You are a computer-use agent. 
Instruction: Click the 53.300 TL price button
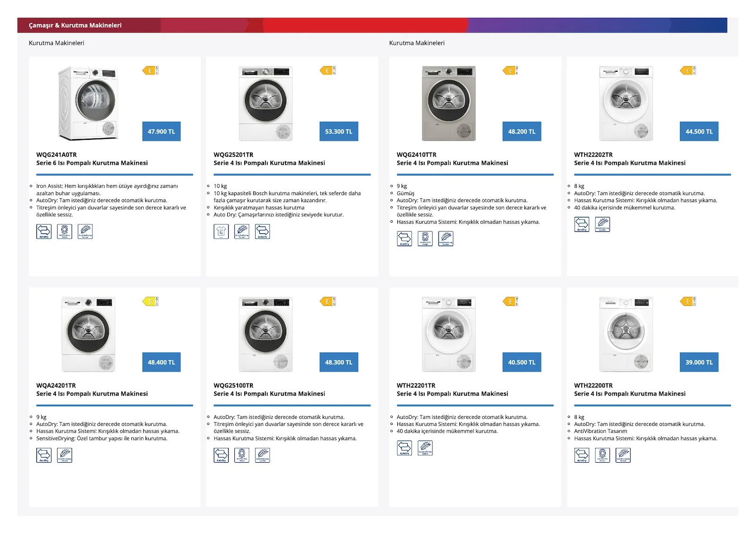click(339, 131)
